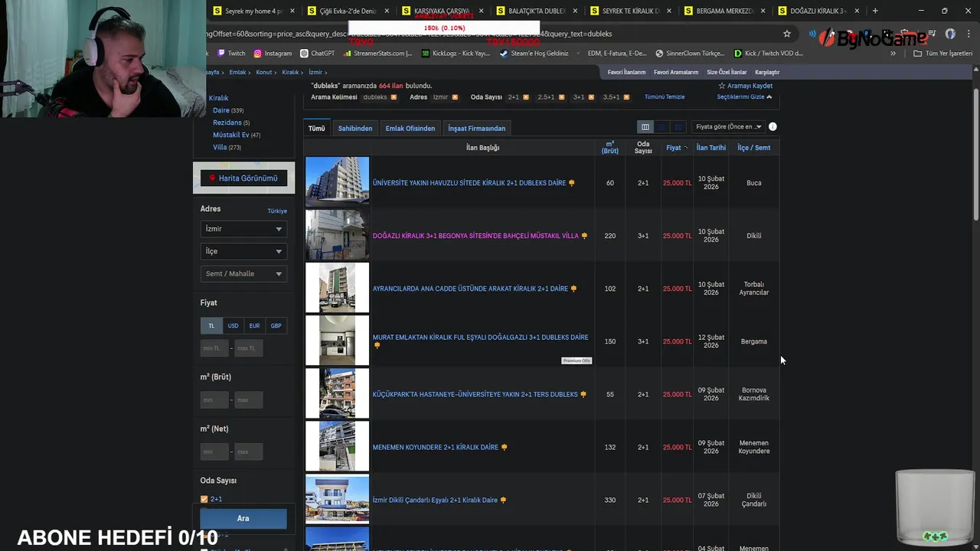Open the 'Fiyata göre' sort dropdown
This screenshot has width=980, height=551.
click(728, 127)
